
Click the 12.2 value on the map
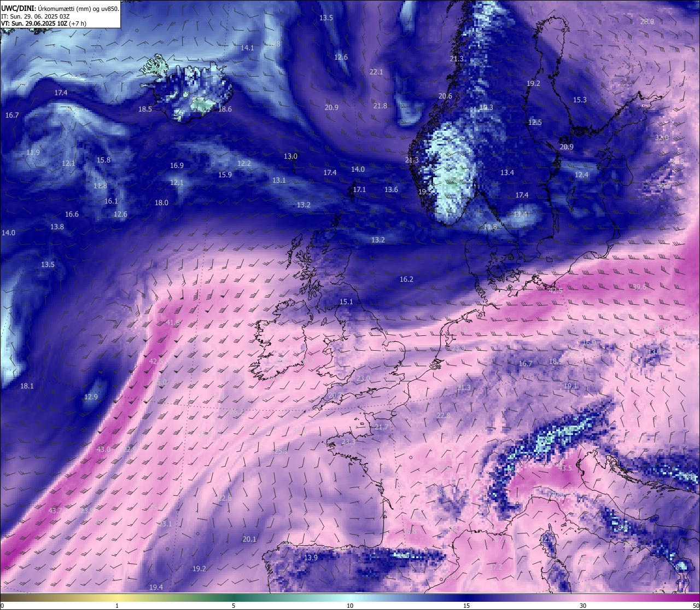(244, 163)
